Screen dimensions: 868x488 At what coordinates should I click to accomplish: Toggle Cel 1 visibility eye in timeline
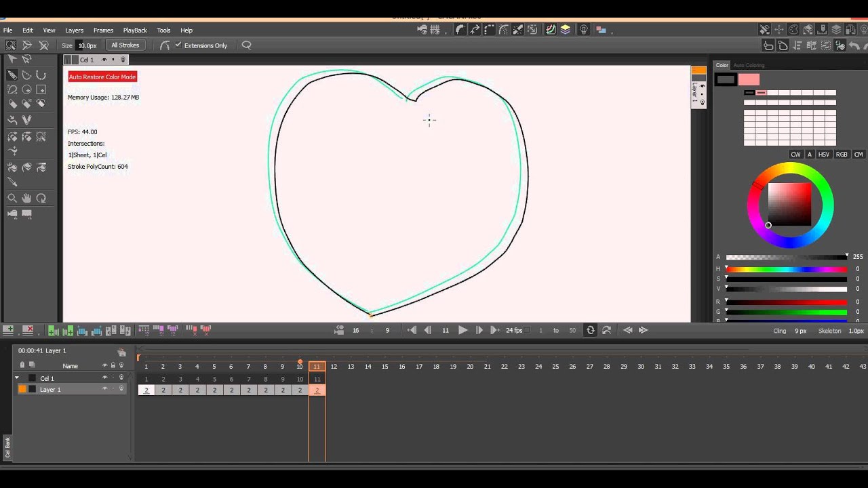pyautogui.click(x=104, y=378)
